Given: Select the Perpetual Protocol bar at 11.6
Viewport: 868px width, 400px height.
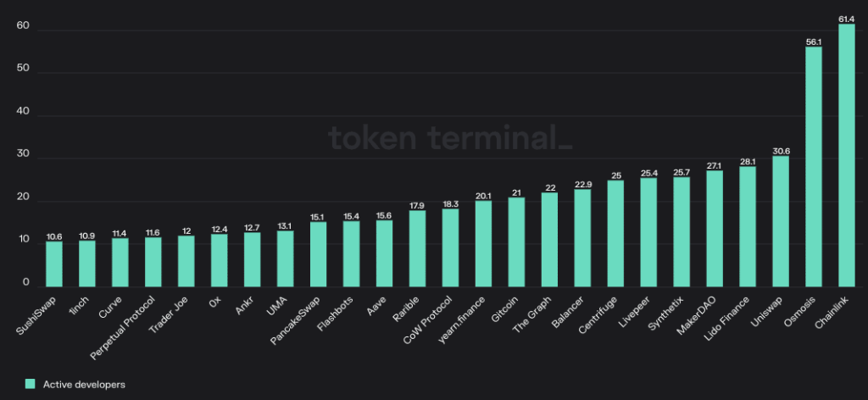Looking at the screenshot, I should coord(153,262).
